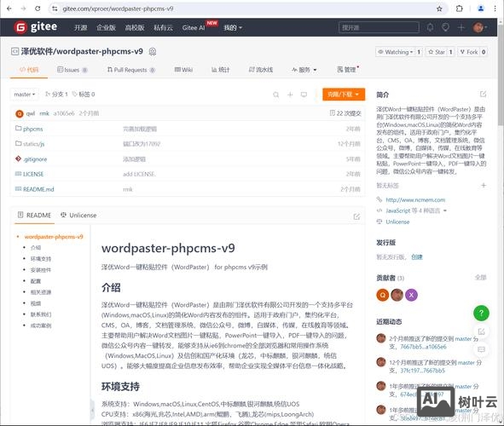Viewport: 504px width, 426px height.
Task: Click the plus icon in the Gitee header
Action: (461, 27)
